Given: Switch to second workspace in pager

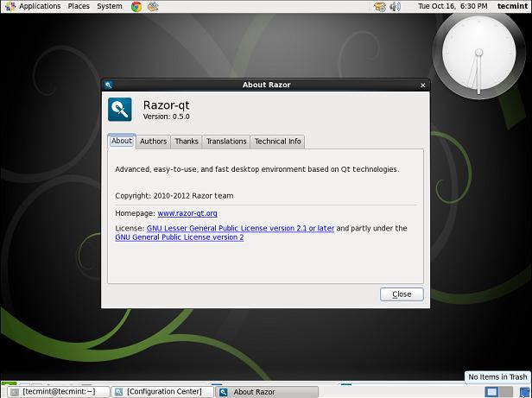Looking at the screenshot, I should (x=506, y=392).
